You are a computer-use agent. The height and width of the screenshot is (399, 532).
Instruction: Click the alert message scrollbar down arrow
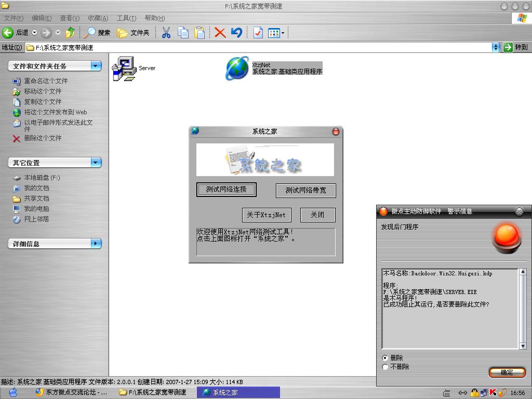point(522,345)
